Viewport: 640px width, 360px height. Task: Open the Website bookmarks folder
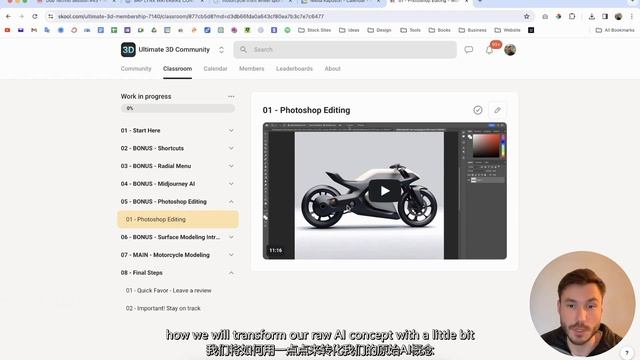click(507, 30)
